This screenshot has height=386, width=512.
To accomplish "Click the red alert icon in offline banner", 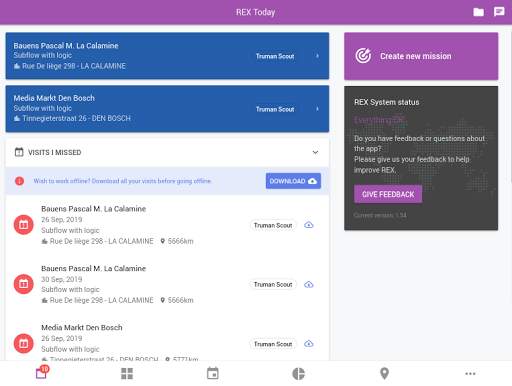I will point(19,181).
